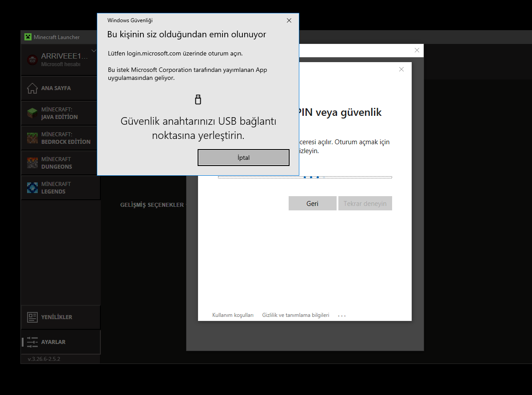Screen dimensions: 532x395
Task: Expand the ARRIVEEE1 account dropdown chevron
Action: (94, 51)
